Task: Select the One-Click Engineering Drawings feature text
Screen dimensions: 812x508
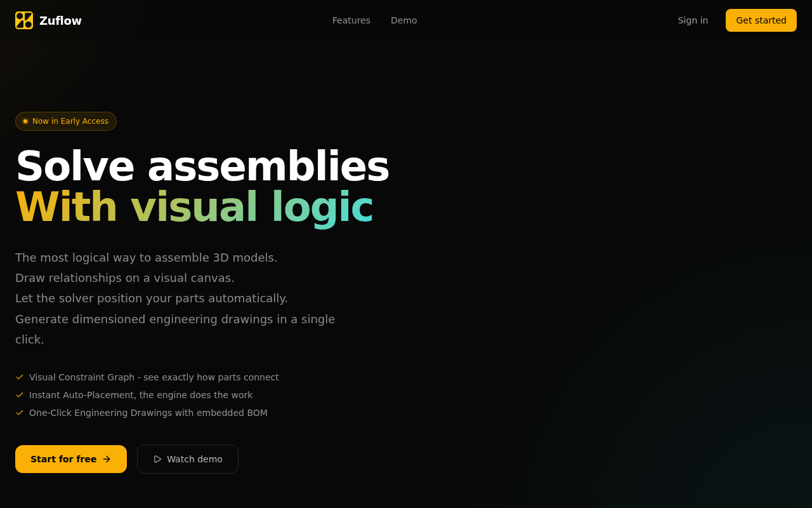Action: click(148, 413)
